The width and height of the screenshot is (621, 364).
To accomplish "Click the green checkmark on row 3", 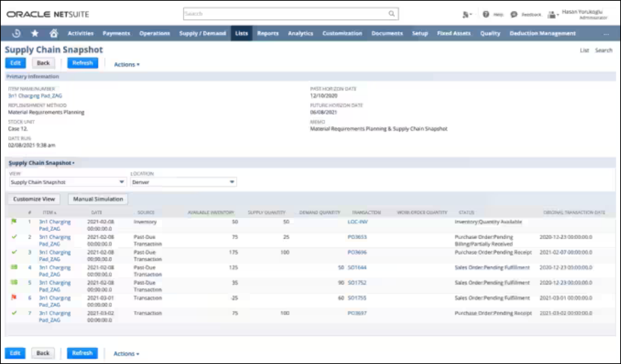I will coord(14,252).
